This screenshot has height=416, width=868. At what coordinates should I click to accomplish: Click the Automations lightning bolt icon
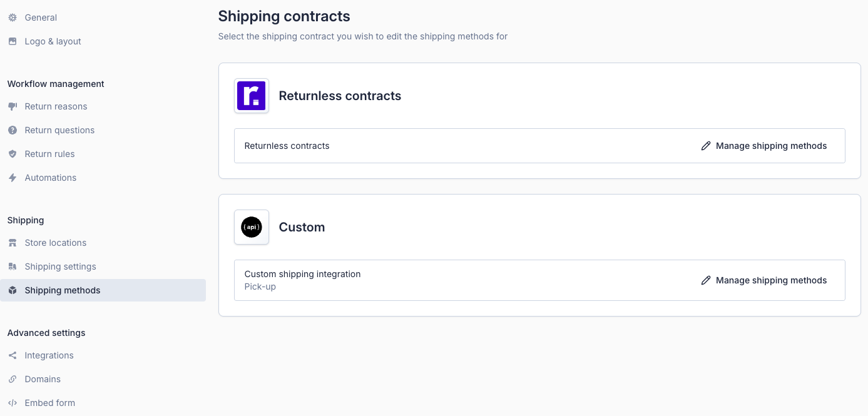tap(13, 178)
